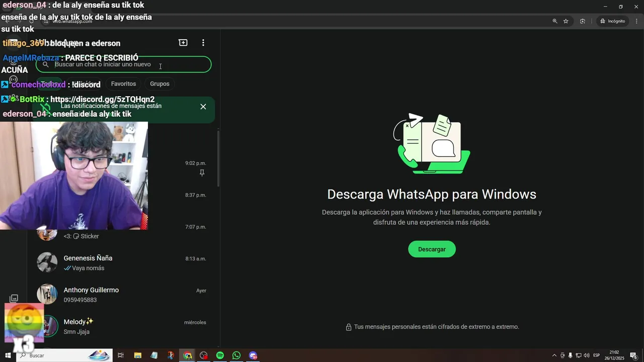The image size is (644, 362).
Task: Select the Favoritos chat filter
Action: 123,84
